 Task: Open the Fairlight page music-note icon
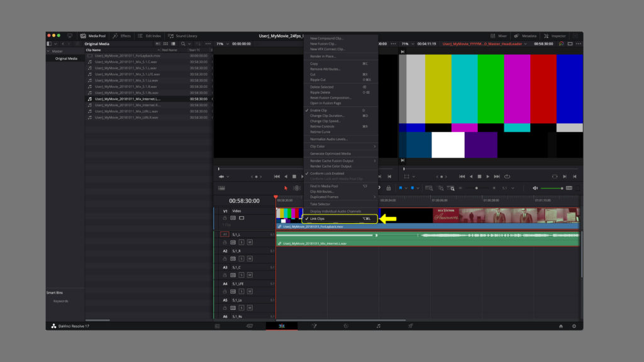378,326
